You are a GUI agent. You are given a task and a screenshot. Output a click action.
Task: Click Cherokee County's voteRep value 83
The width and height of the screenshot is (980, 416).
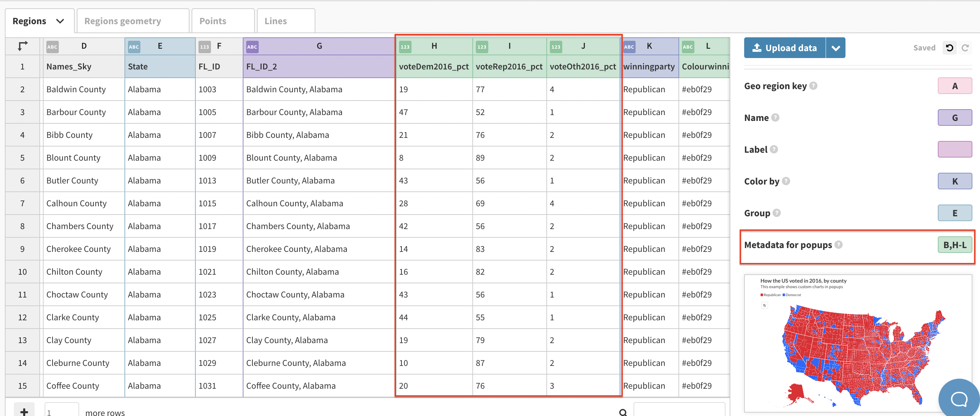coord(509,249)
